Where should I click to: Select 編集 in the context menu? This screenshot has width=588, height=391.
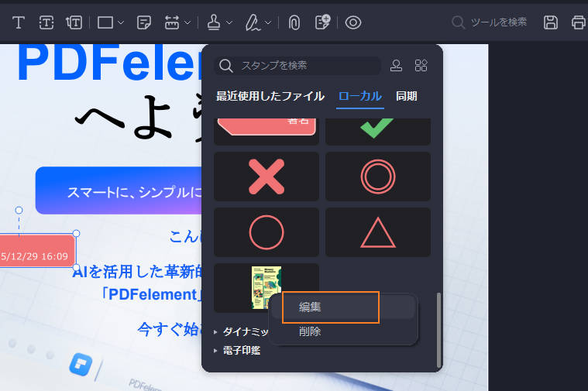(x=342, y=307)
